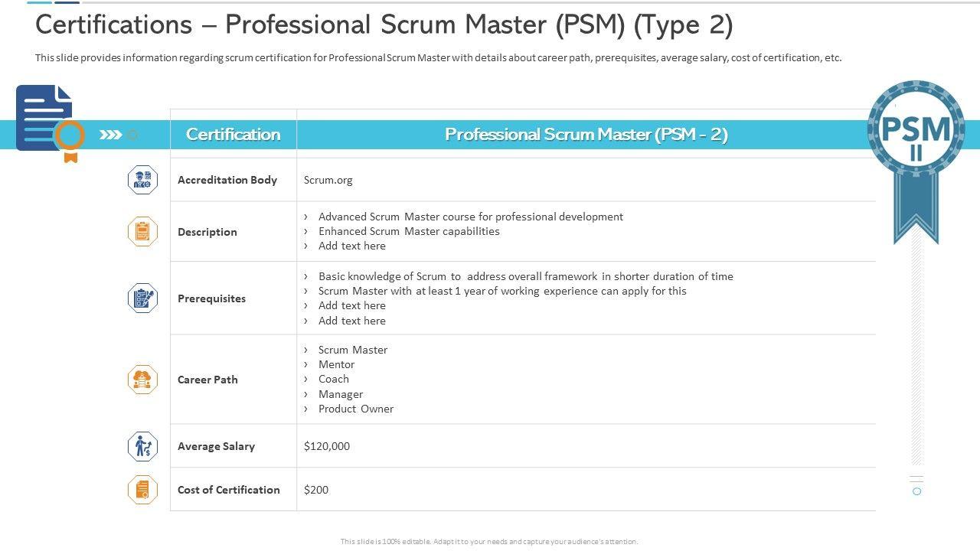This screenshot has height=551, width=980.
Task: Click the certificate document icon
Action: pyautogui.click(x=46, y=119)
